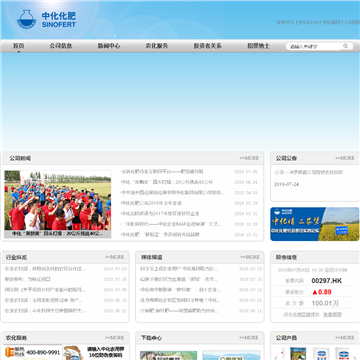Open company news dated 2019.04.03
The width and height of the screenshot is (360, 360).
tap(172, 193)
